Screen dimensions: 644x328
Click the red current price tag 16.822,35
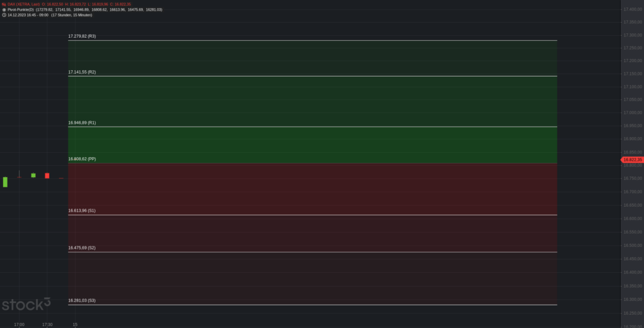pos(631,160)
